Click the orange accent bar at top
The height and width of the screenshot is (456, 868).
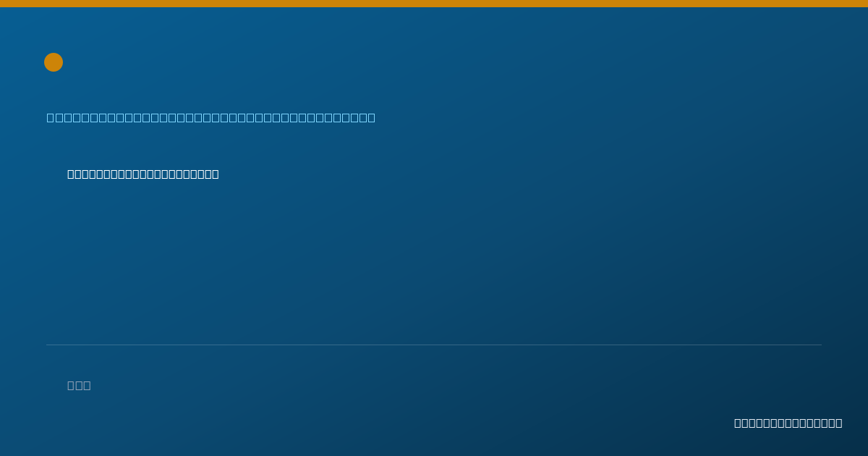point(434,4)
